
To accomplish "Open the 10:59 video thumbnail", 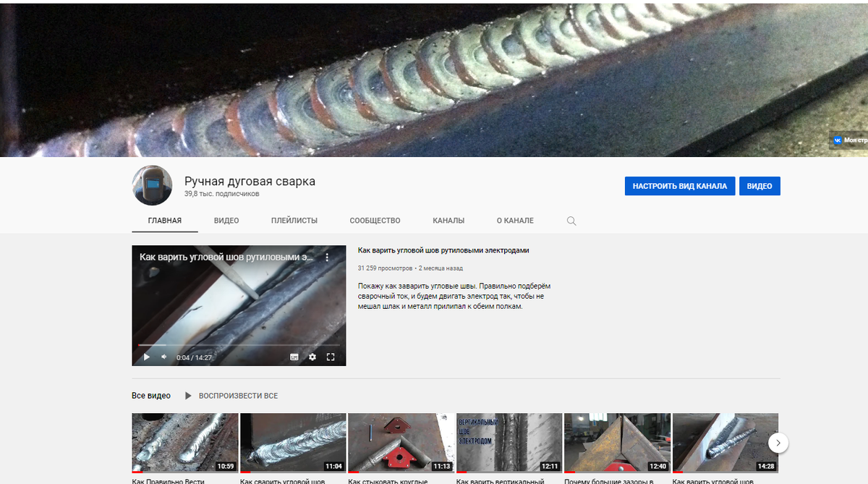I will (x=184, y=443).
